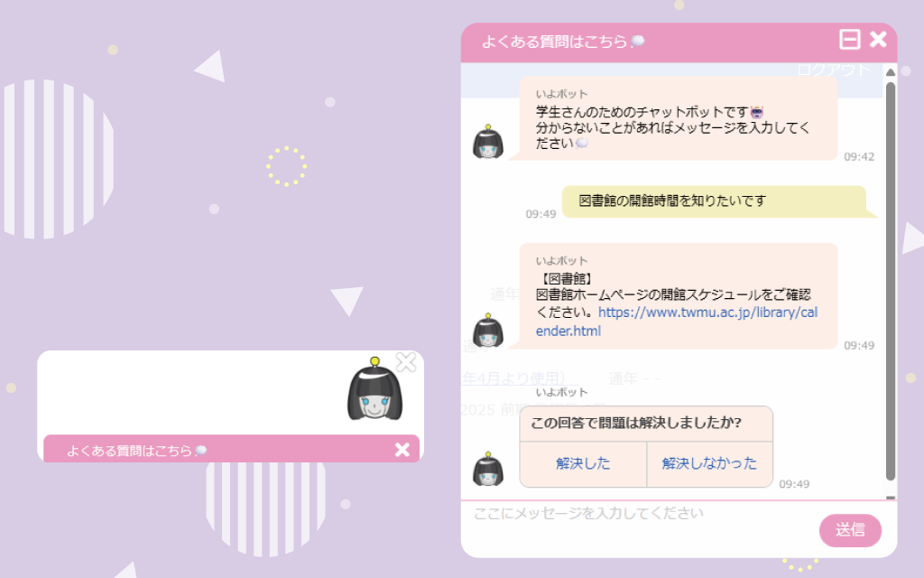Click the robot avatar beside the greeting message
The image size is (924, 578).
tap(488, 142)
